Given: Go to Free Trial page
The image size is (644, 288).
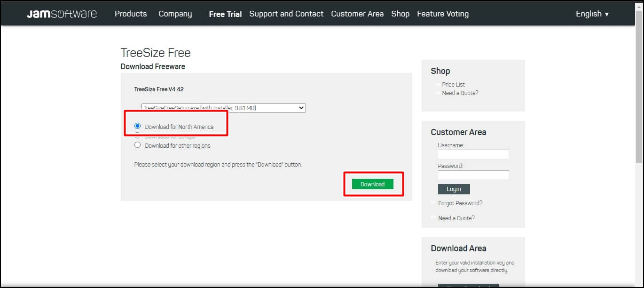Looking at the screenshot, I should coord(225,14).
